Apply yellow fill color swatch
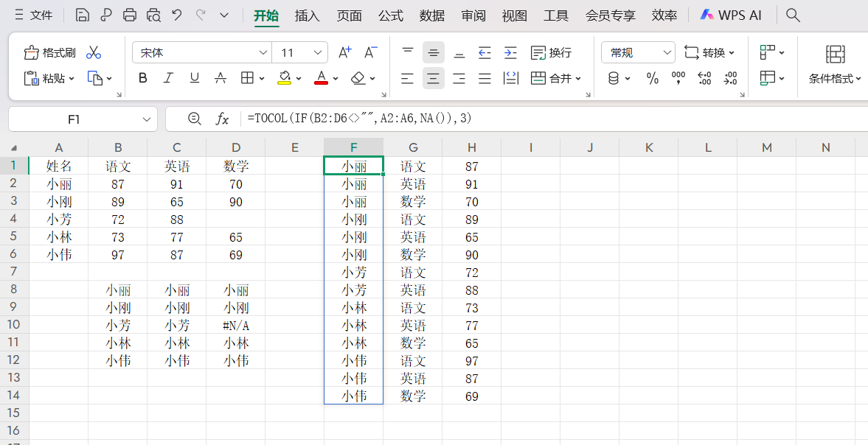The height and width of the screenshot is (445, 868). pyautogui.click(x=284, y=78)
